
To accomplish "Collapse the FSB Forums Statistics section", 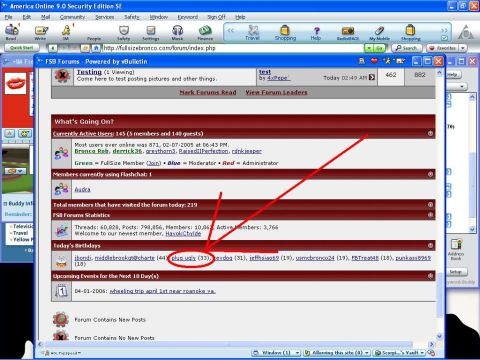I will pos(430,215).
